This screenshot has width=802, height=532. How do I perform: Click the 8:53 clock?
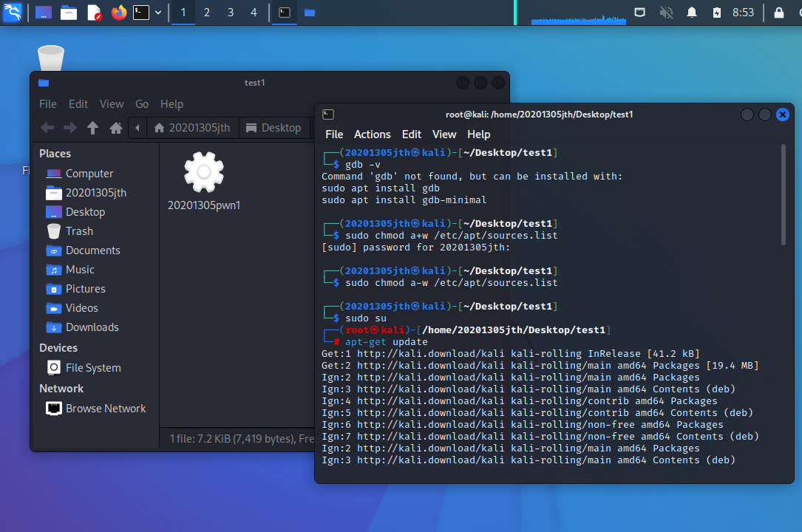(743, 13)
